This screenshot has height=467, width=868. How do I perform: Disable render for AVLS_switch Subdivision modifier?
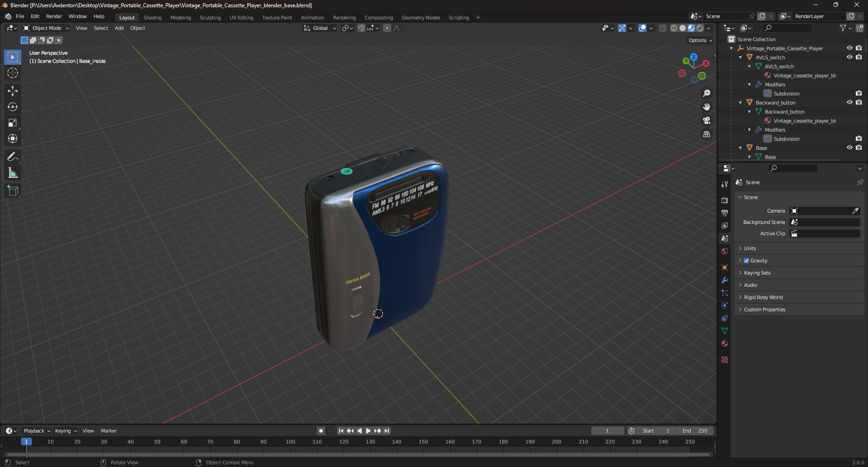[859, 93]
